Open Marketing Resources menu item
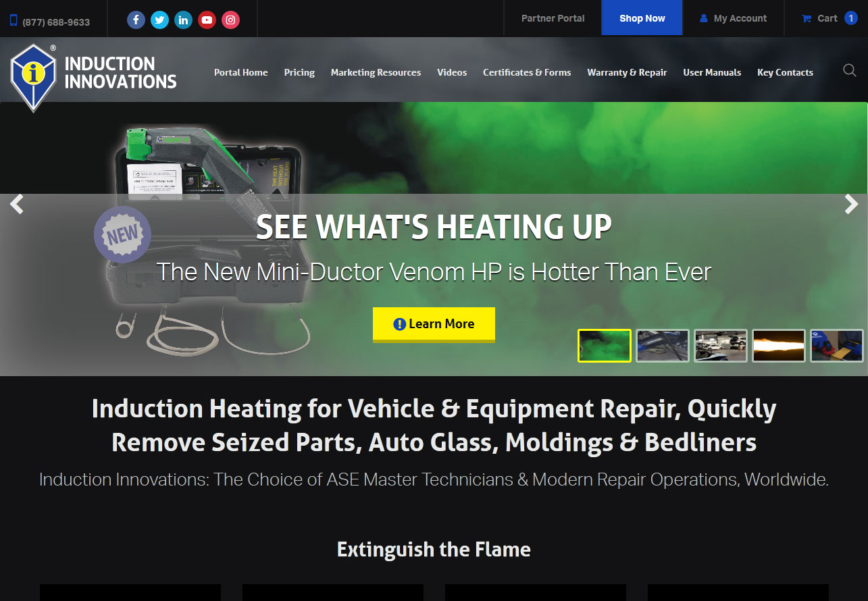Image resolution: width=868 pixels, height=601 pixels. [x=376, y=72]
